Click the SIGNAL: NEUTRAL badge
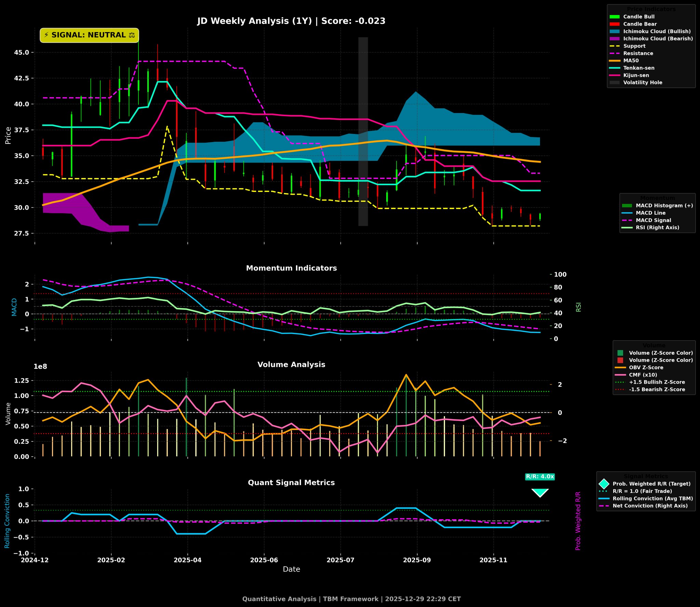Viewport: 700px width, 607px height. [89, 35]
